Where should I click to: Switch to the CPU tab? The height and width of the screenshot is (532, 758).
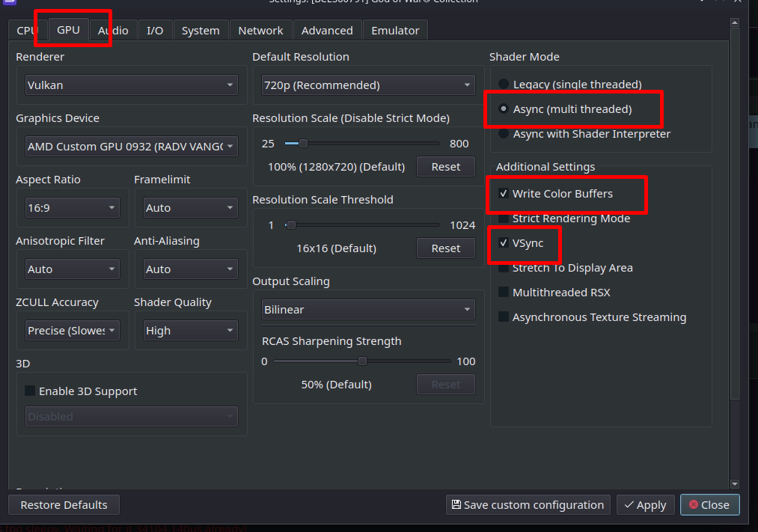(27, 31)
